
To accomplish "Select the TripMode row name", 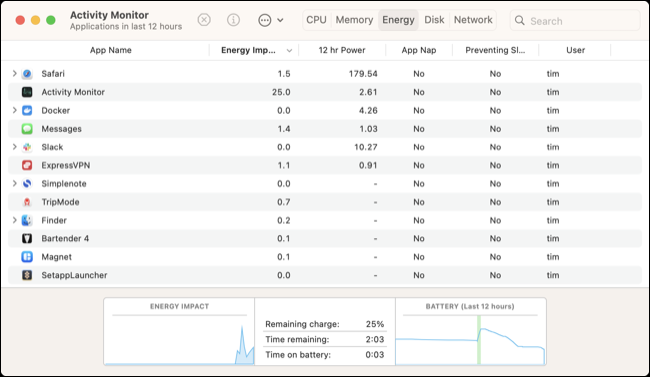I will coord(60,202).
